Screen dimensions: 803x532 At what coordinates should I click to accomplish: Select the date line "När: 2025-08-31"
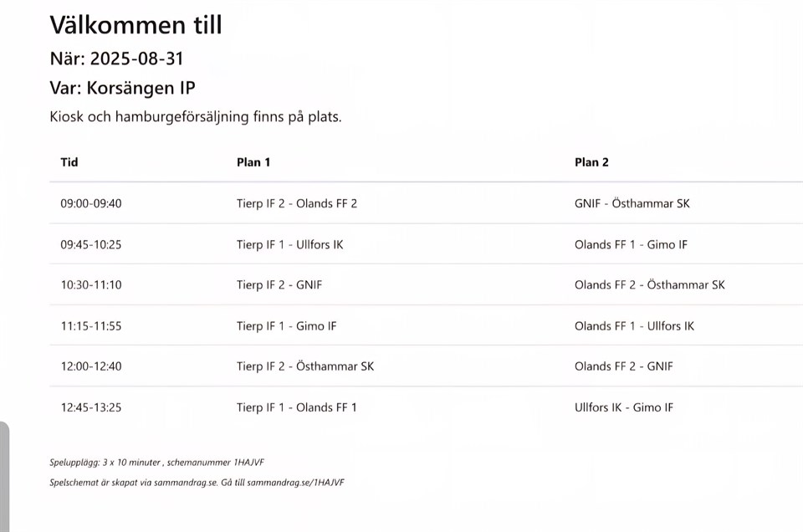coord(116,59)
